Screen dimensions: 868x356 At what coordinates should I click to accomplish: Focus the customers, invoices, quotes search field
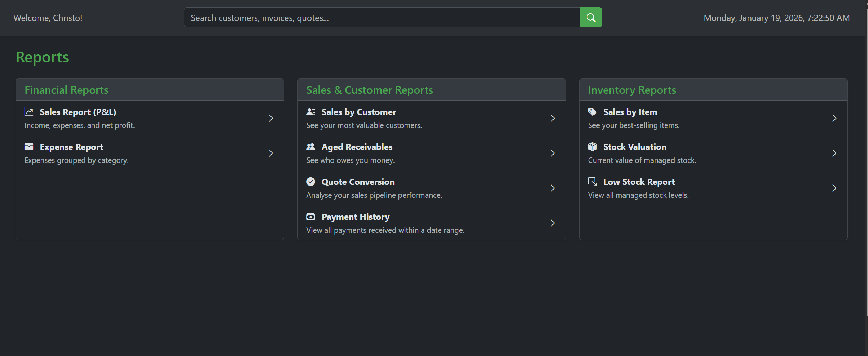[382, 18]
